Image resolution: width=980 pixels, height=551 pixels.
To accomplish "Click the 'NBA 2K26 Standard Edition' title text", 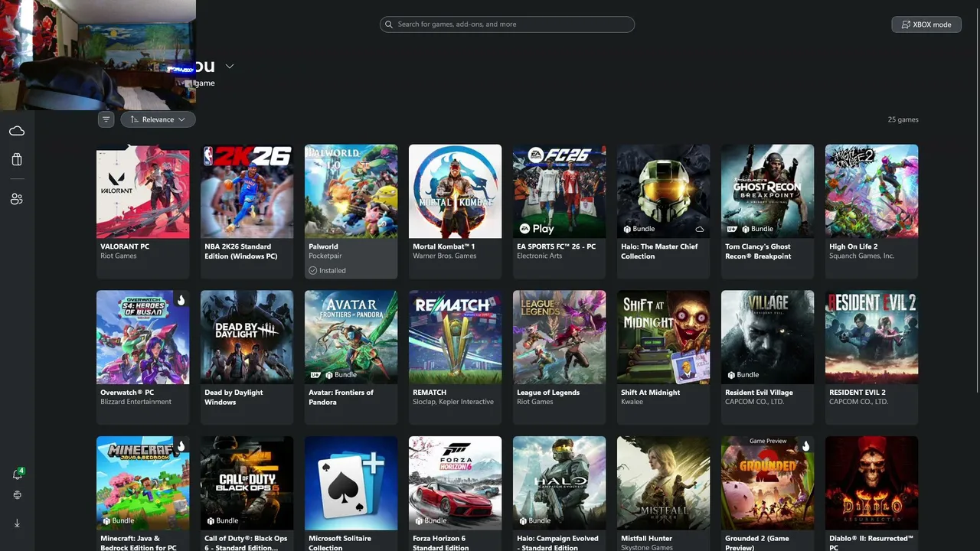I will click(x=241, y=251).
